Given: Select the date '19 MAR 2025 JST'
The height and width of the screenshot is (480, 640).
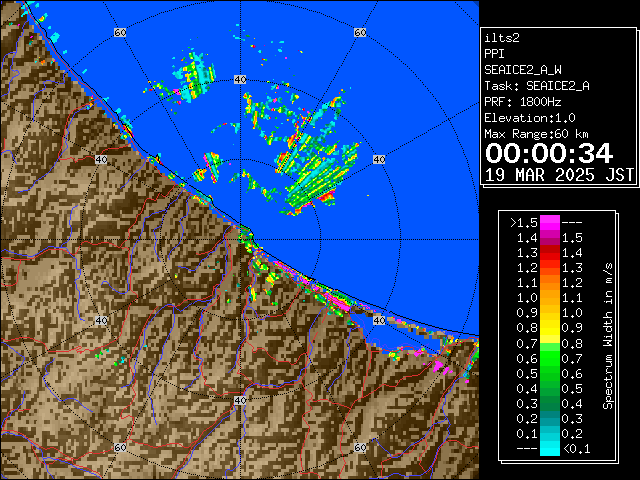Looking at the screenshot, I should pyautogui.click(x=559, y=175).
